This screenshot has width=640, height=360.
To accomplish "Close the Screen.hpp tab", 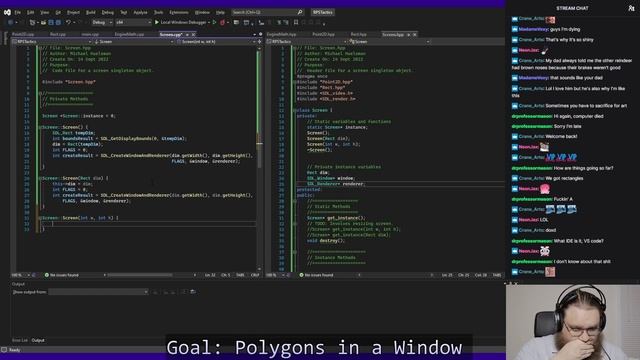I will (x=415, y=35).
